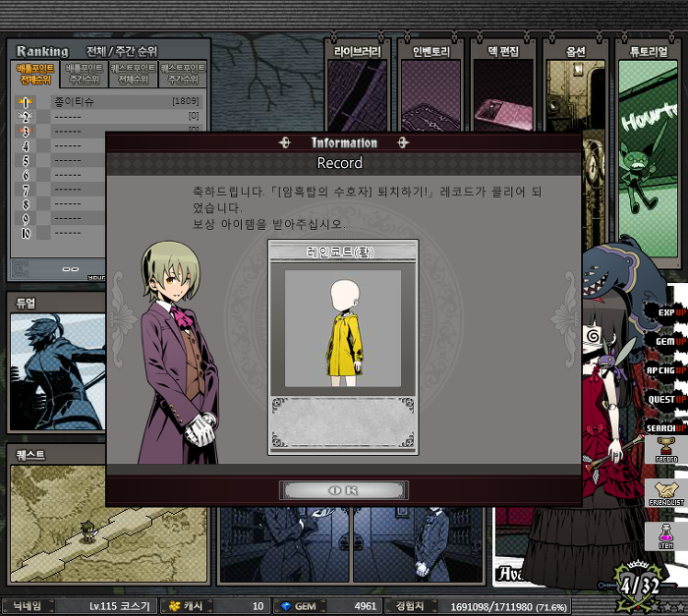Click the blue GEM diamond icon
The height and width of the screenshot is (616, 688).
(286, 606)
